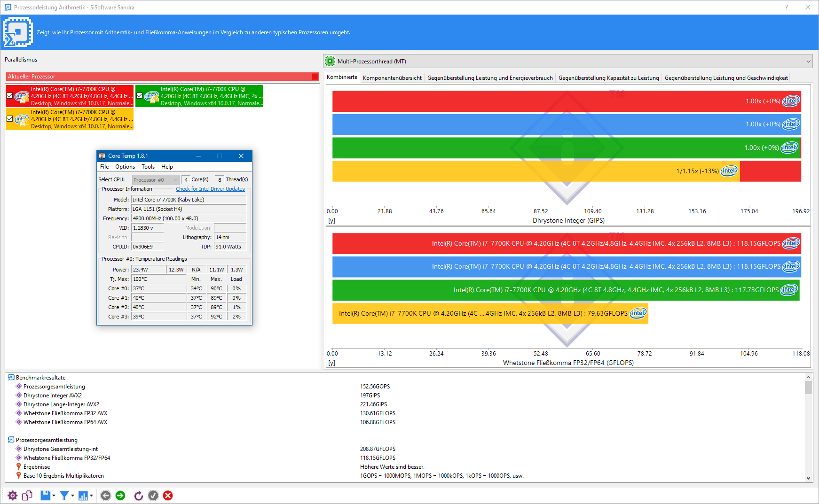Click the red square beside Aktueller Prozessor
Screen dimensions: 819x504
click(315, 77)
